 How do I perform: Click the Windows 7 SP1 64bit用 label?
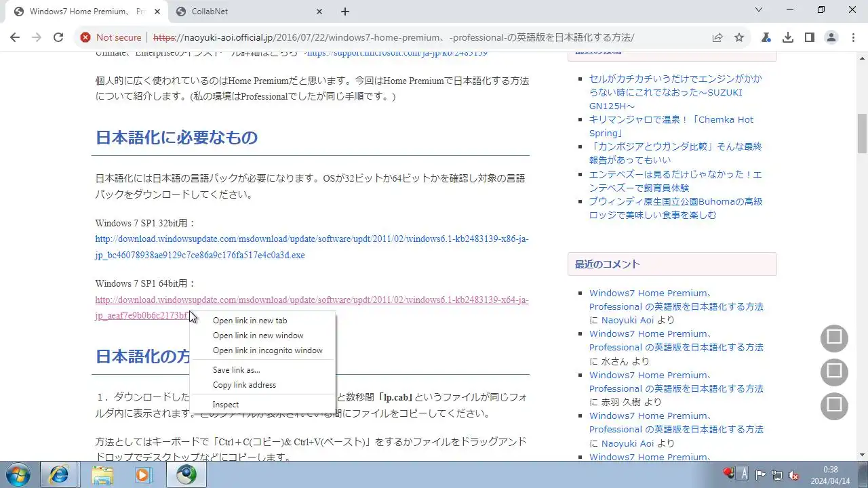[x=145, y=283]
